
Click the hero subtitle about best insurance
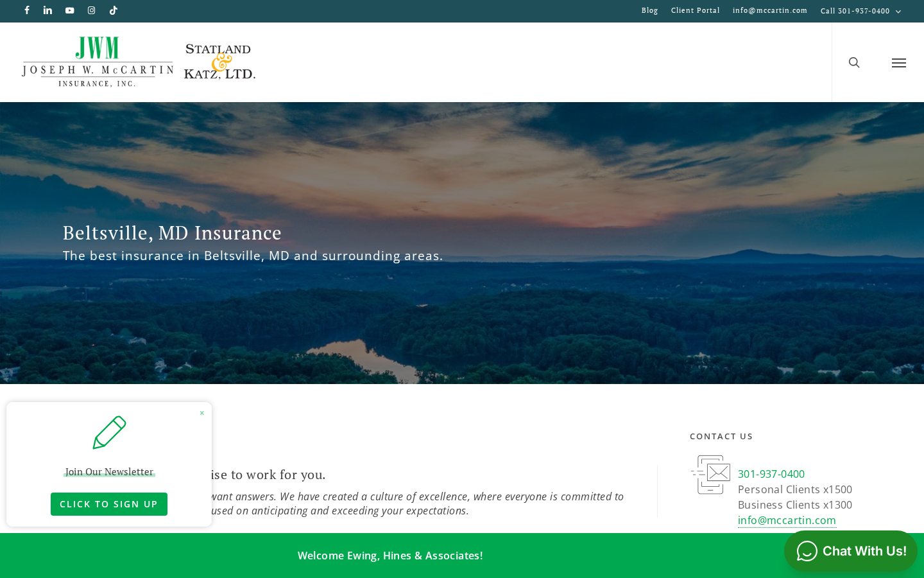[253, 256]
